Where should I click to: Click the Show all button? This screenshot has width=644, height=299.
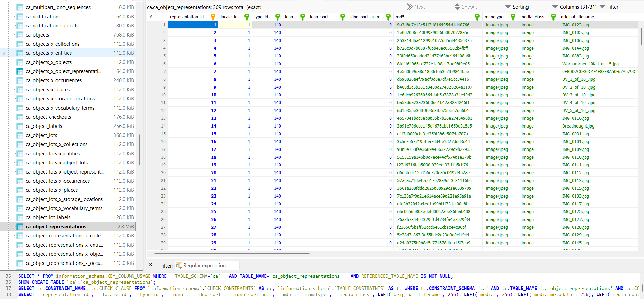coord(467,7)
